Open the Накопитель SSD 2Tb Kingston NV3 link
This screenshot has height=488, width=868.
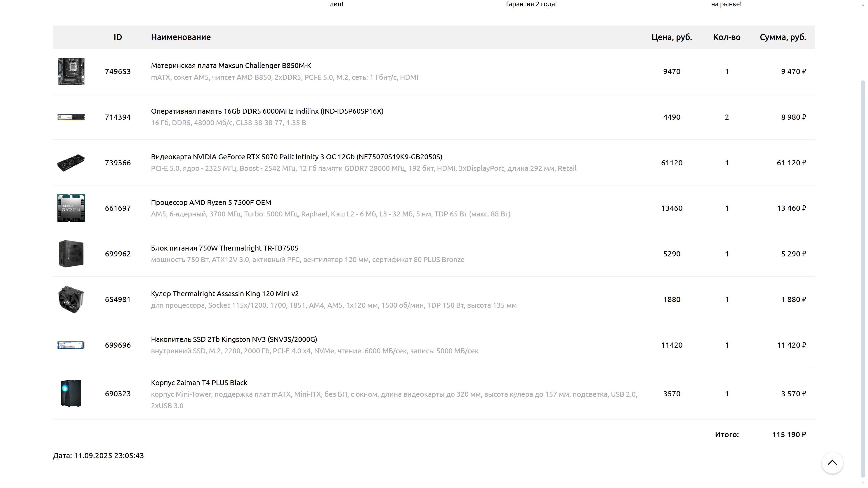coord(234,339)
